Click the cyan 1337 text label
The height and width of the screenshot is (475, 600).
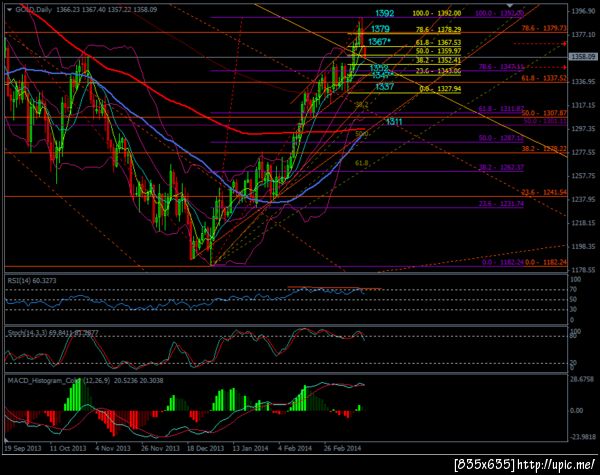384,87
